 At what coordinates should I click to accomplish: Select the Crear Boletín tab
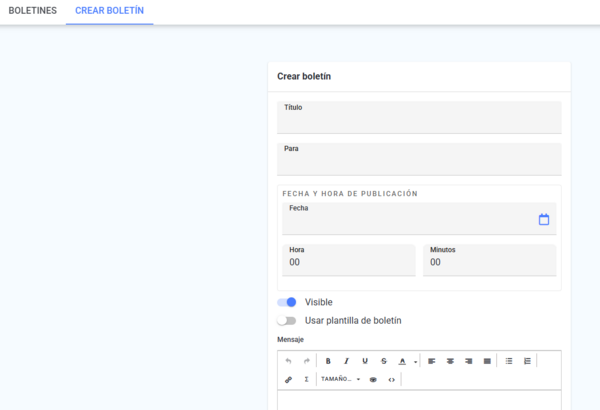[x=109, y=10]
